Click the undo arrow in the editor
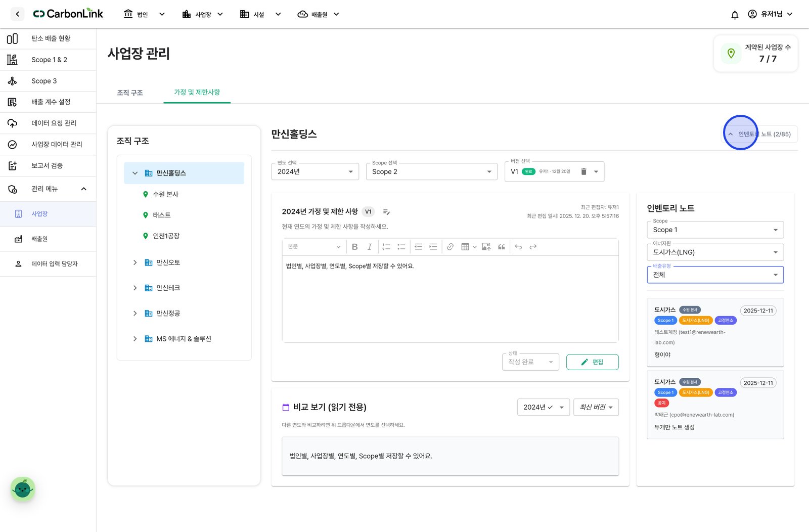 pyautogui.click(x=518, y=247)
